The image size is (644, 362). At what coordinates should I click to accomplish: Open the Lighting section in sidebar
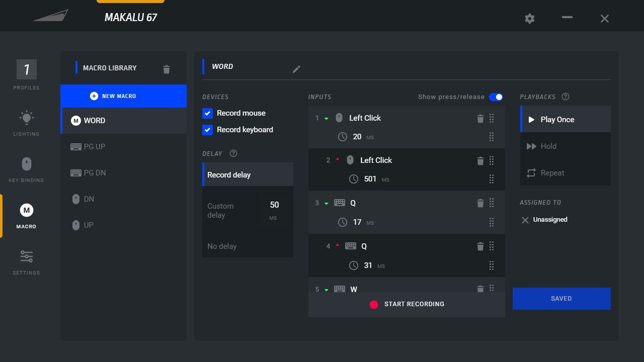click(x=26, y=123)
